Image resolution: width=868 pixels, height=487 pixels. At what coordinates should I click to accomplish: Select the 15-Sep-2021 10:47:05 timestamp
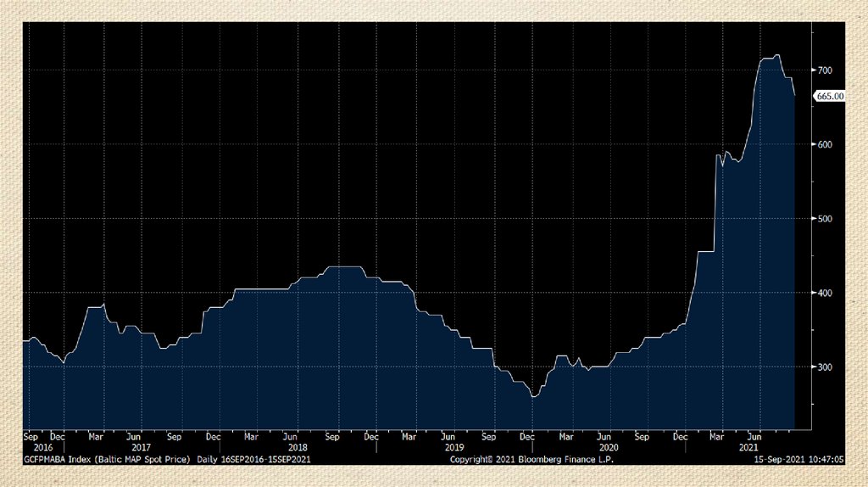coord(798,459)
